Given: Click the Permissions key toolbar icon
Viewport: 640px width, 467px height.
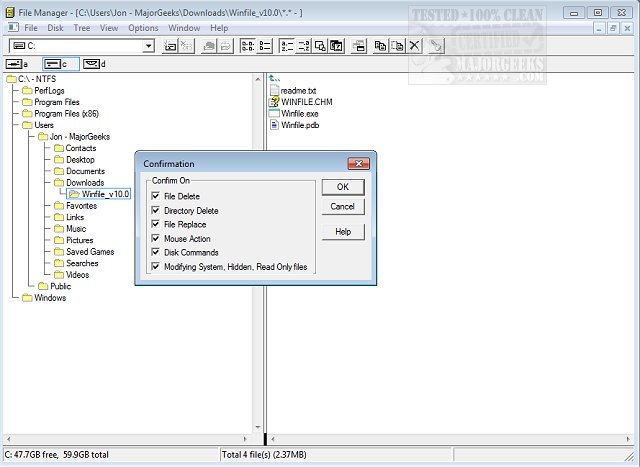Looking at the screenshot, I should point(436,46).
